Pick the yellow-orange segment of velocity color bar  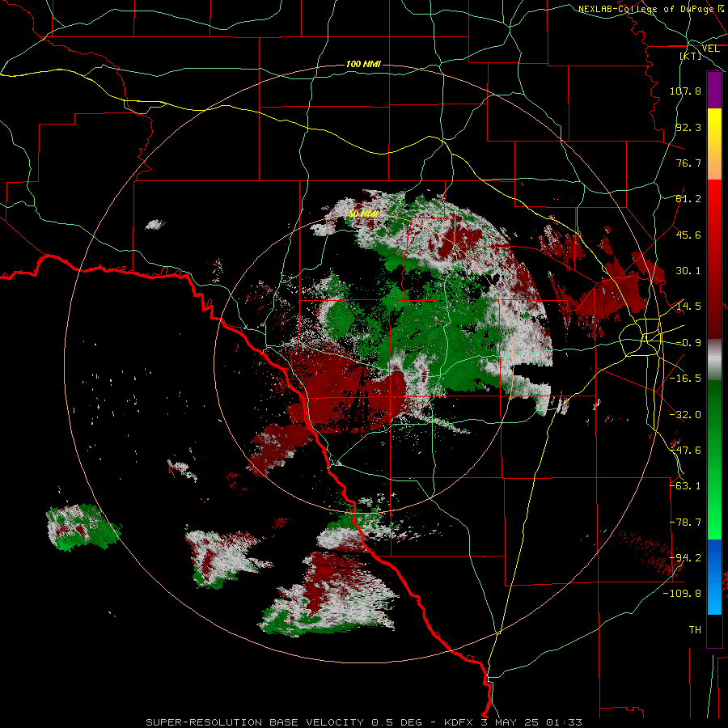[x=714, y=144]
